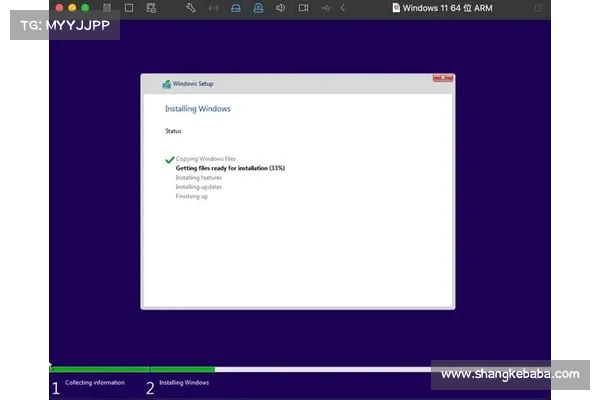Screen dimensions: 600x400
Task: Click the "Collecting information" step label
Action: tap(95, 382)
